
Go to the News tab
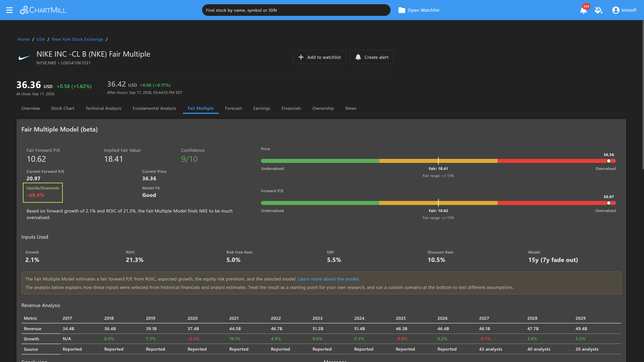pos(351,108)
